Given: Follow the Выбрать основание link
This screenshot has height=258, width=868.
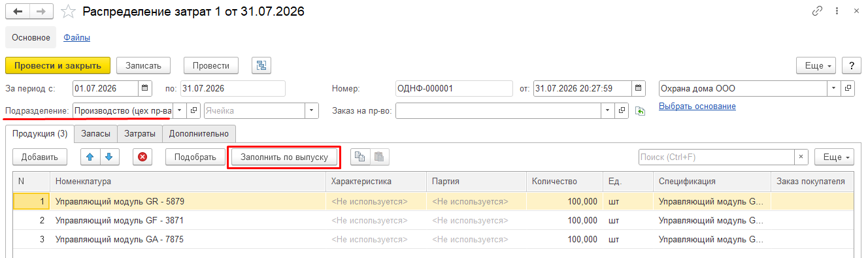Looking at the screenshot, I should tap(697, 106).
